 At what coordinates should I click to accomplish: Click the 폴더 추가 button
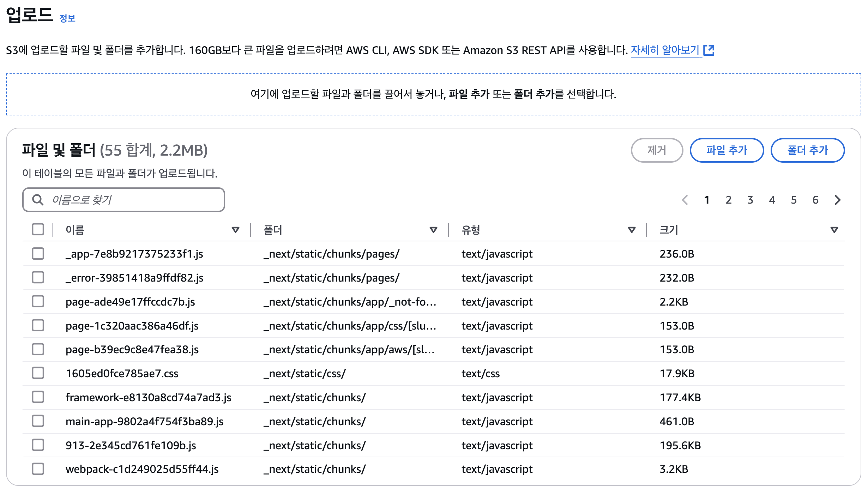[x=807, y=150]
